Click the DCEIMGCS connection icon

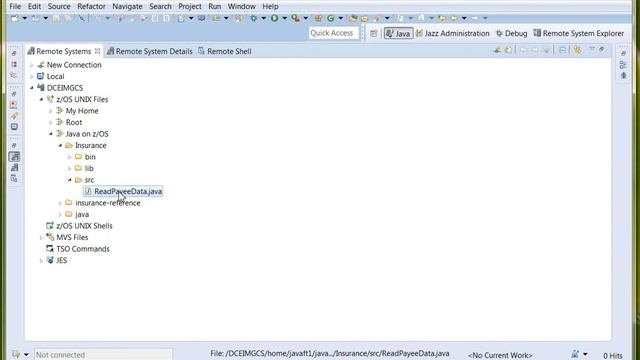(40, 88)
